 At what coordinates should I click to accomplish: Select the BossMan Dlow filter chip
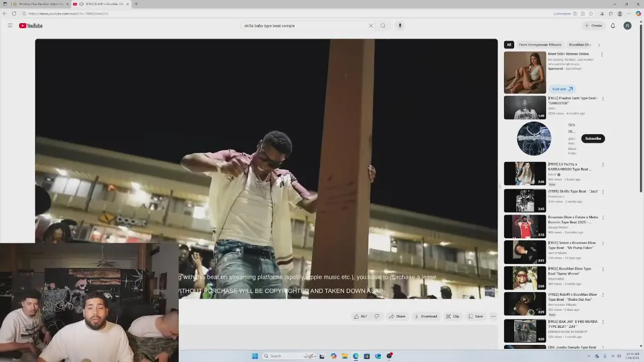580,45
